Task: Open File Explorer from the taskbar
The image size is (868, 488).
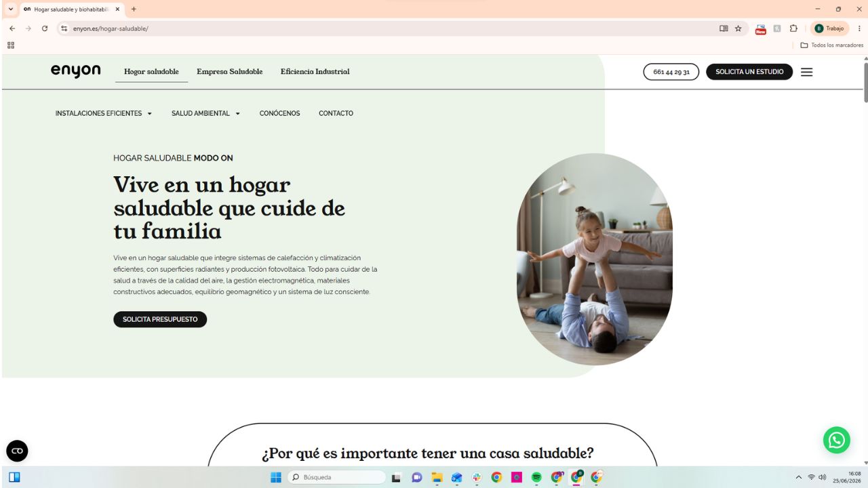Action: point(437,477)
